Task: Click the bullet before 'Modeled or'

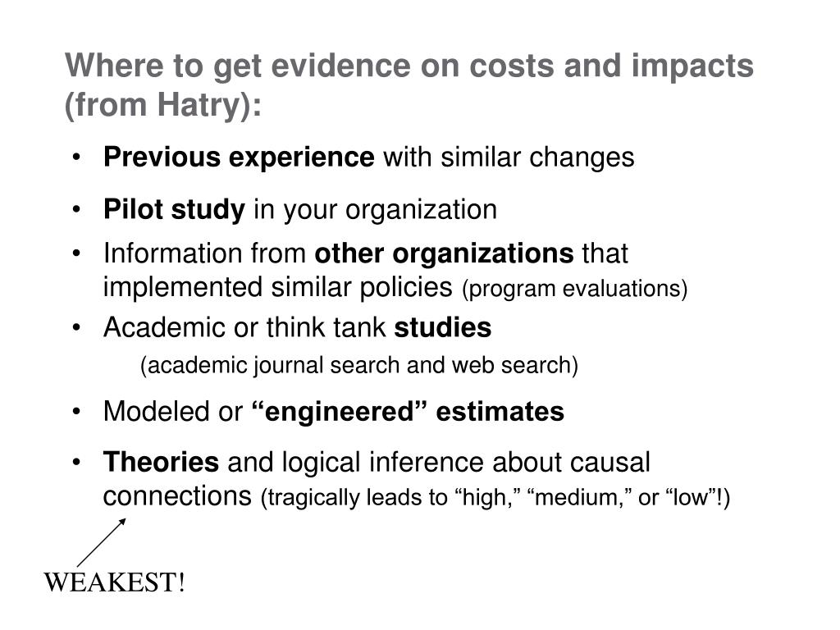Action: pyautogui.click(x=76, y=412)
